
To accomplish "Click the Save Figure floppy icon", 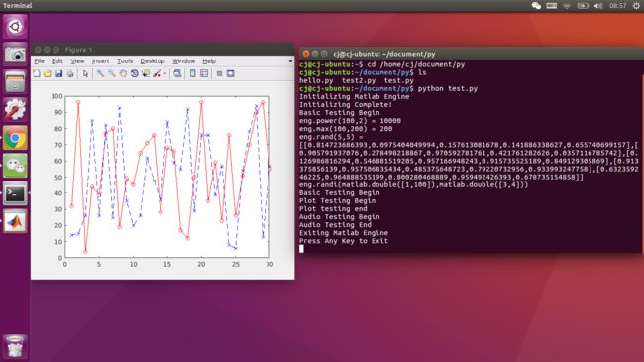I will click(x=59, y=74).
